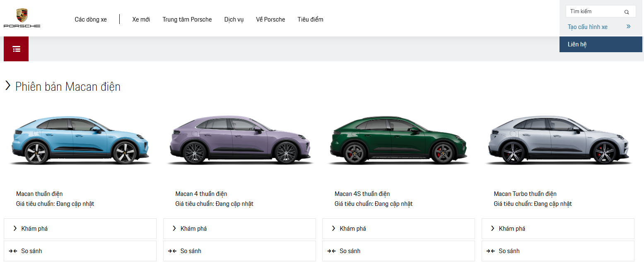Select the compare arrows icon under the blue Macan

click(x=13, y=251)
